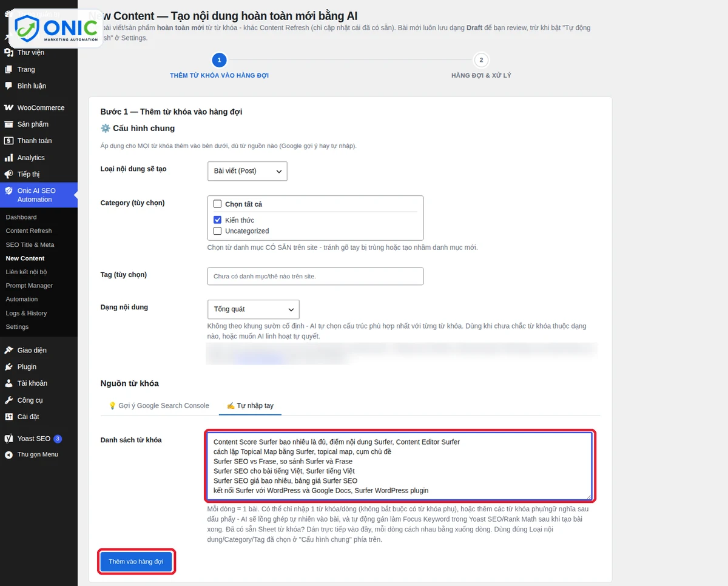Select the Tự nhập tay tab
The height and width of the screenshot is (586, 728).
pos(250,405)
